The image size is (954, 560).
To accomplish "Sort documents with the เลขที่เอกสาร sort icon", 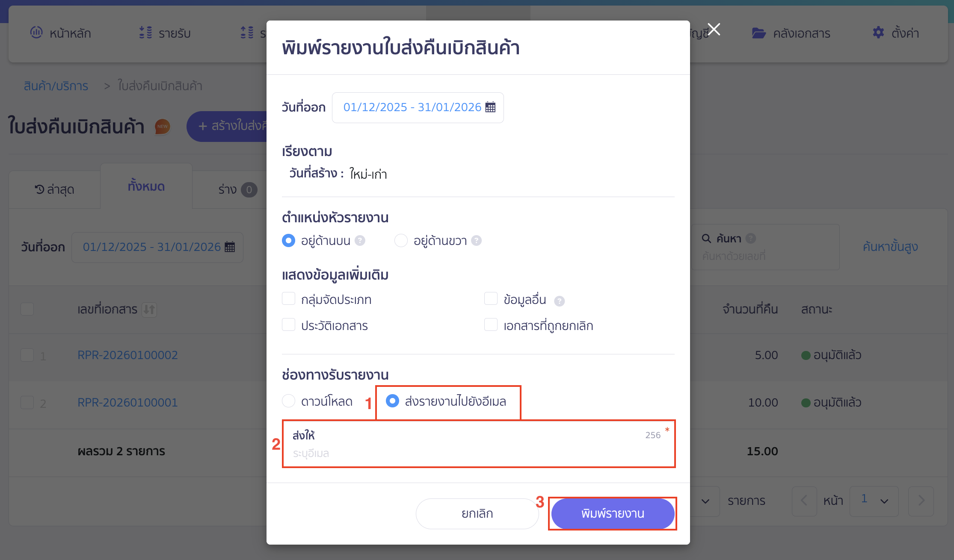I will 149,309.
